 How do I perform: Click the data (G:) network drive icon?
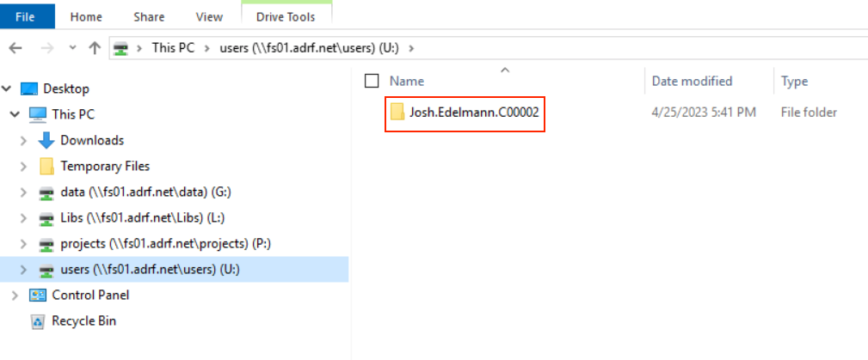(46, 192)
